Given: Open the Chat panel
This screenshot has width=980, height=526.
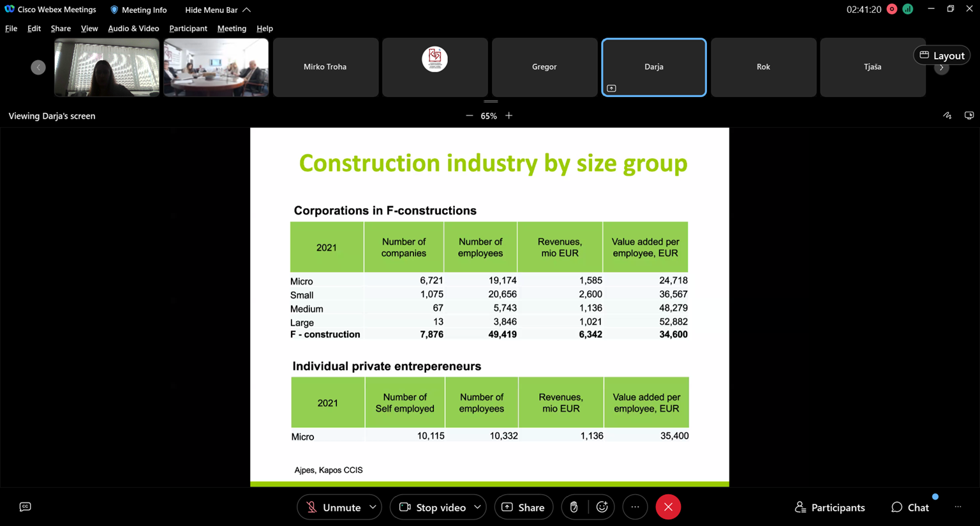Looking at the screenshot, I should click(x=910, y=507).
